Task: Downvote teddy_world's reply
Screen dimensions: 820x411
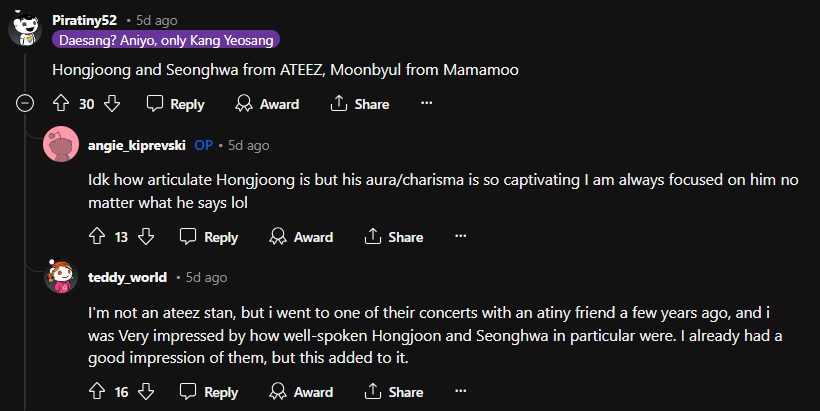Action: coord(147,392)
